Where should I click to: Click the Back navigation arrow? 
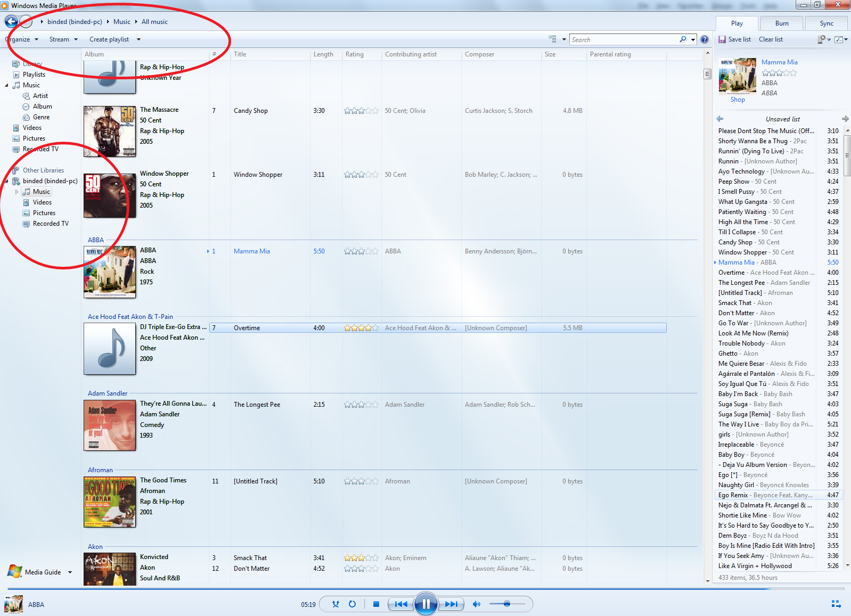pos(11,22)
